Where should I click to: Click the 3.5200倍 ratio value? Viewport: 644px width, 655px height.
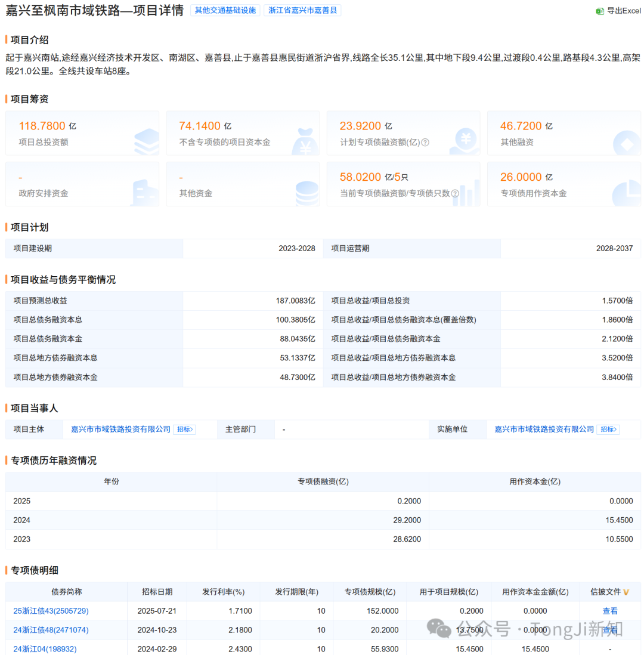pos(617,358)
